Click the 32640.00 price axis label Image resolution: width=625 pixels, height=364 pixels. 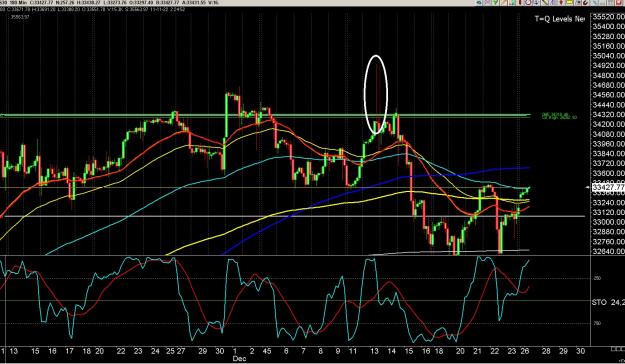[x=609, y=251]
